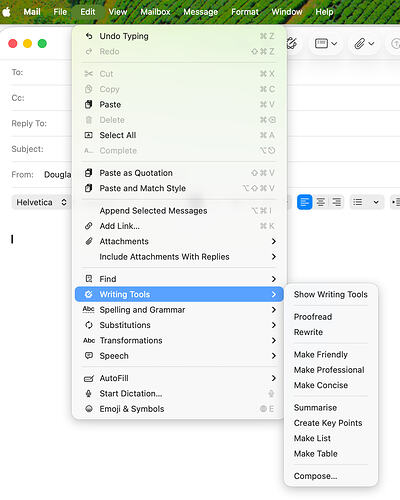This screenshot has width=400, height=500.
Task: Select Make List
Action: pyautogui.click(x=331, y=438)
